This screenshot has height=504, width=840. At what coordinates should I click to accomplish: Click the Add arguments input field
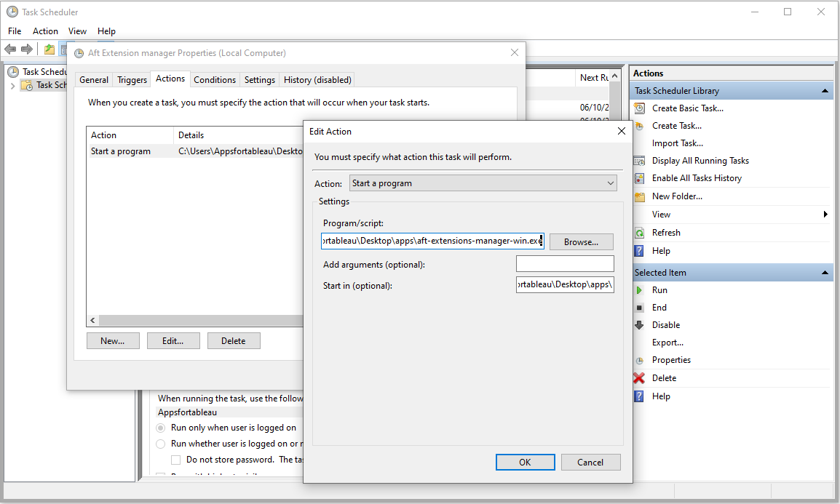(564, 264)
